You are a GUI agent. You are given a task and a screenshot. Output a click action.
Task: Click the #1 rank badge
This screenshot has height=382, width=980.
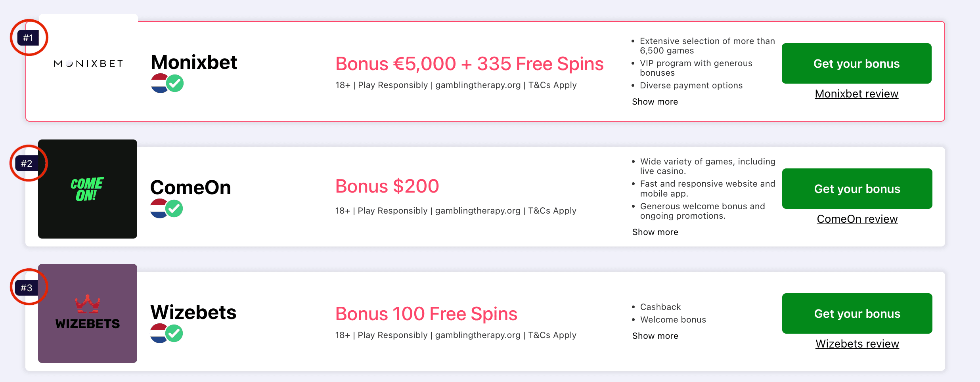pyautogui.click(x=28, y=38)
